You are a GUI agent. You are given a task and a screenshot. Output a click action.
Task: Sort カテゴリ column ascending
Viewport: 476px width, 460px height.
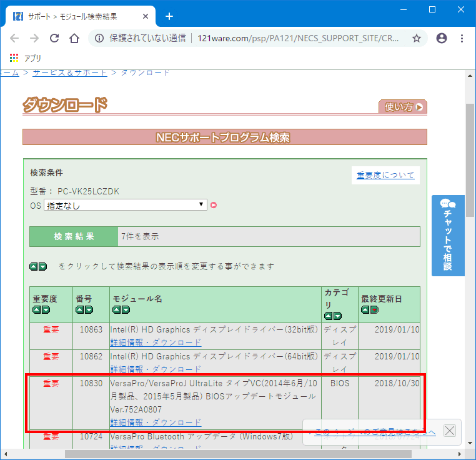coord(329,316)
